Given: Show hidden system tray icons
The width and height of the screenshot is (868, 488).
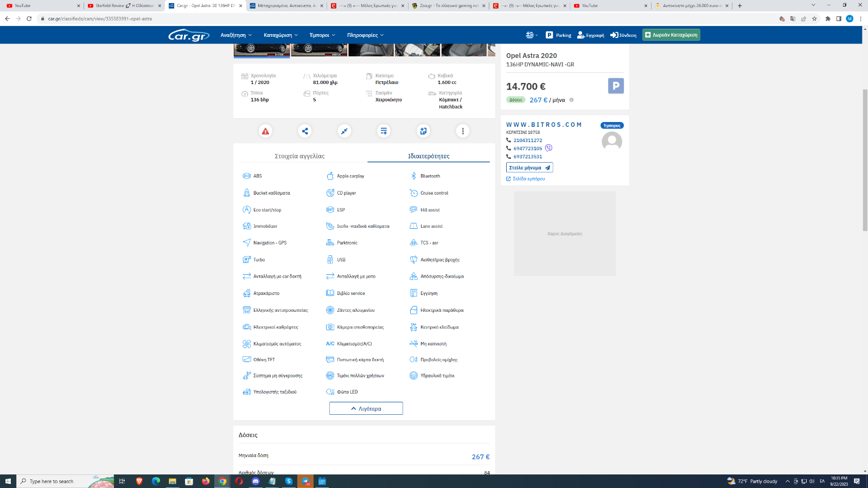Looking at the screenshot, I should coord(788,481).
